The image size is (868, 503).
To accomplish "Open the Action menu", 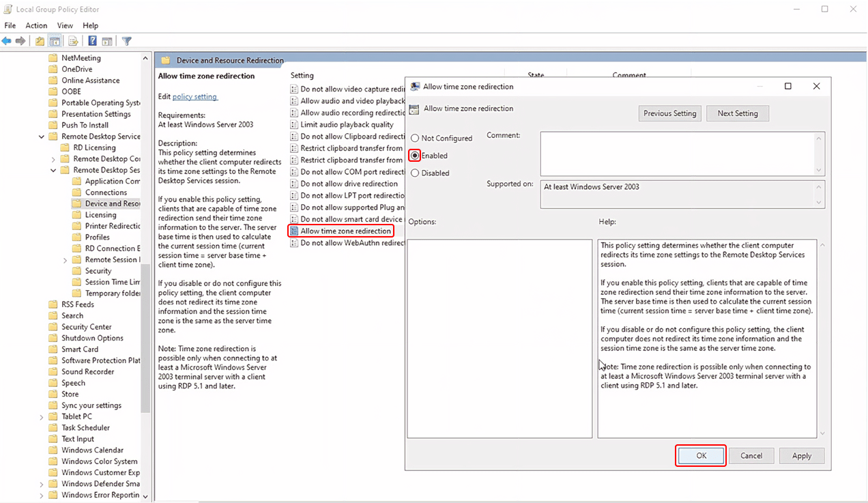I will (36, 26).
